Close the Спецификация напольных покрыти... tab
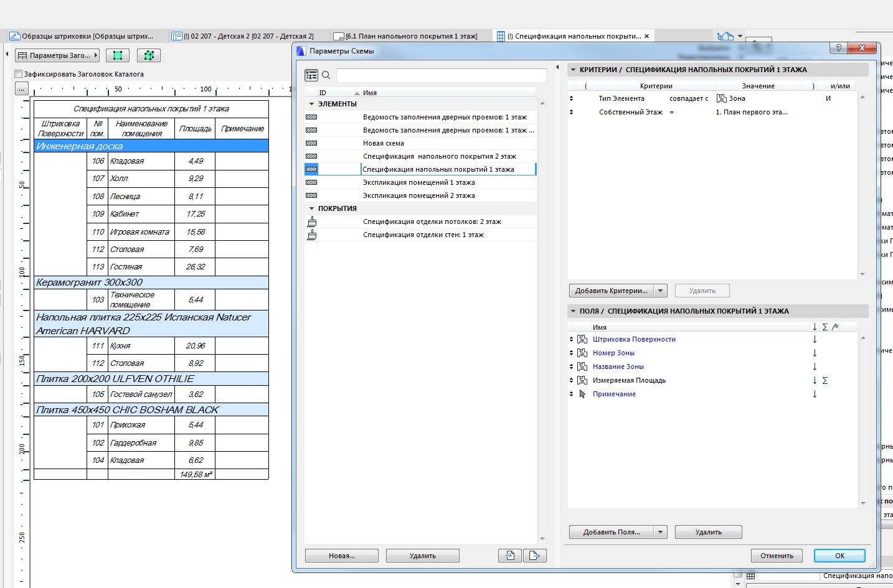The image size is (893, 588). [646, 36]
